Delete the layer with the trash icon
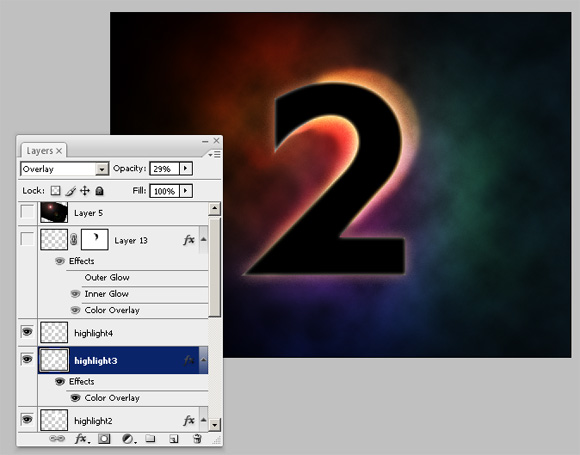This screenshot has height=455, width=580. pos(197,439)
